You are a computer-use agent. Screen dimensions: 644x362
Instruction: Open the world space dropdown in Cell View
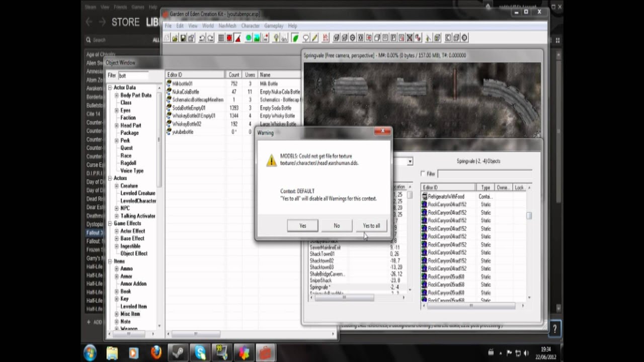(x=410, y=161)
